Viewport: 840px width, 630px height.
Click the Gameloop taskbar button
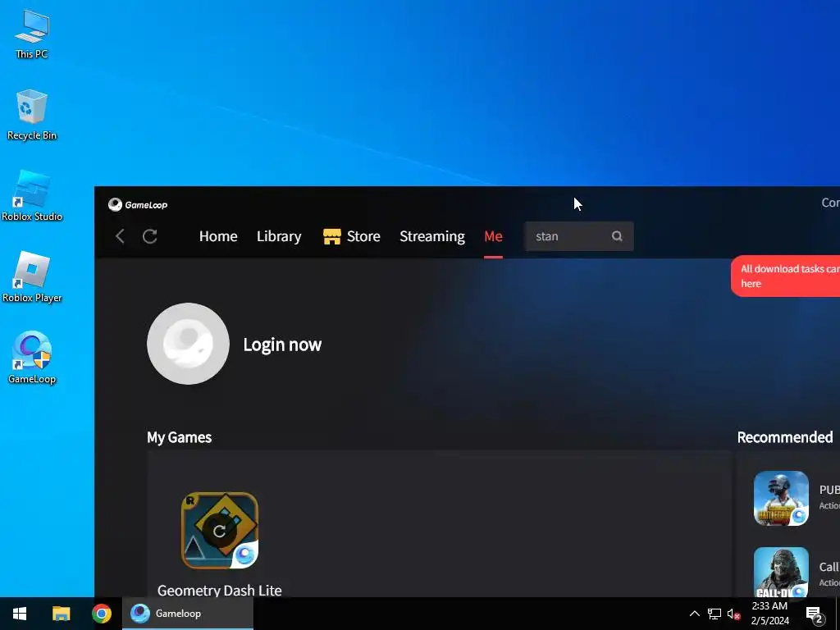[188, 614]
